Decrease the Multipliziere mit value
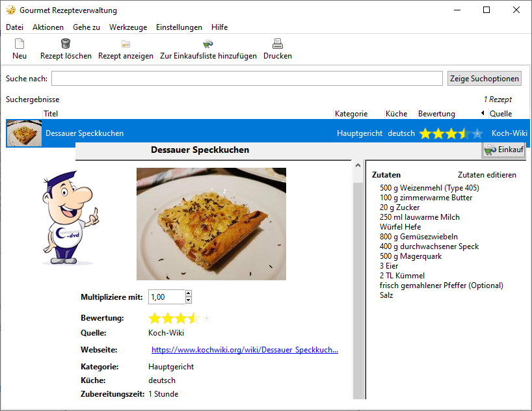The height and width of the screenshot is (411, 532). pos(189,300)
